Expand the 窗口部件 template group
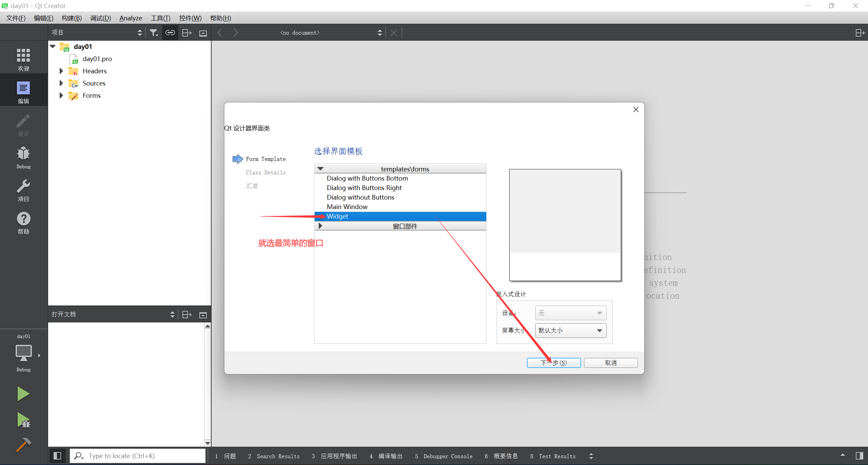Viewport: 868px width, 465px height. [320, 226]
